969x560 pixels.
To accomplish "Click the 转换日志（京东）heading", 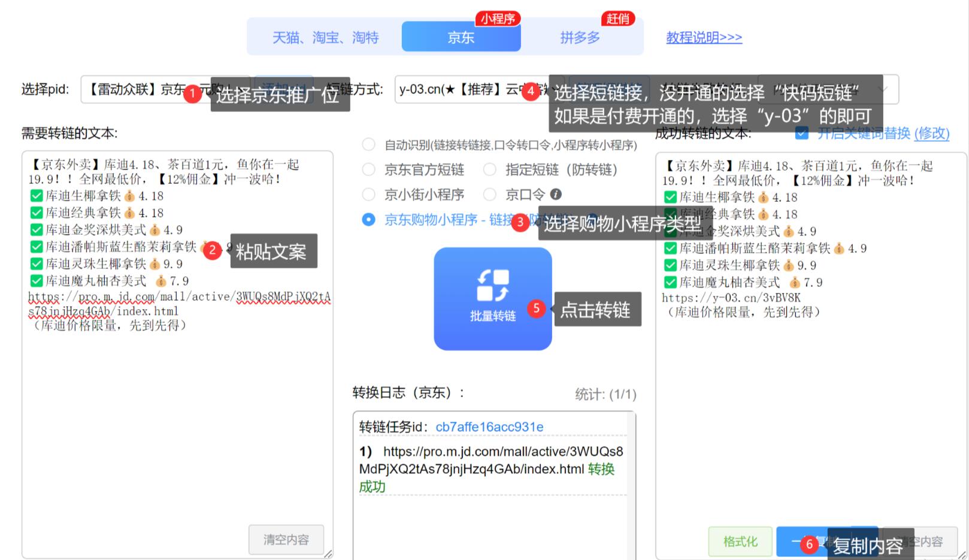I will tap(408, 393).
